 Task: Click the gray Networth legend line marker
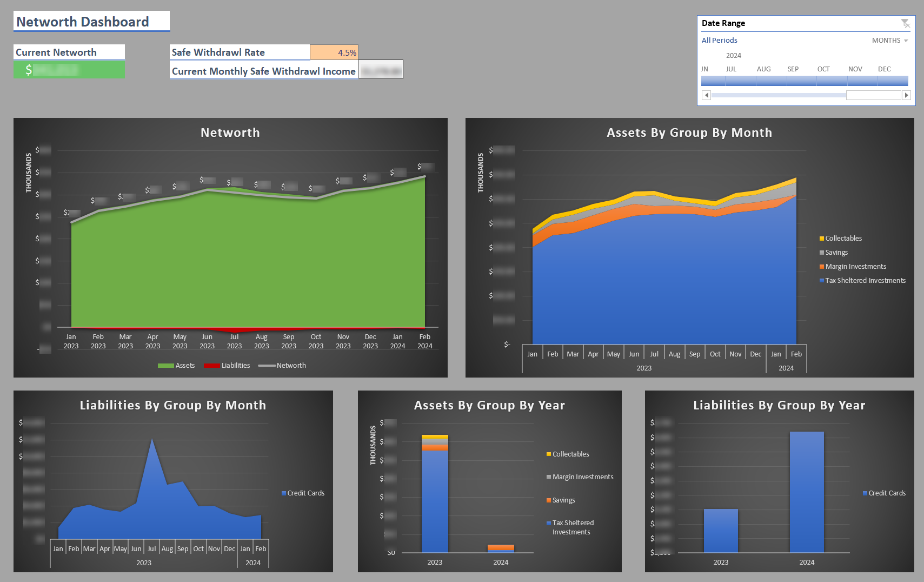[266, 365]
